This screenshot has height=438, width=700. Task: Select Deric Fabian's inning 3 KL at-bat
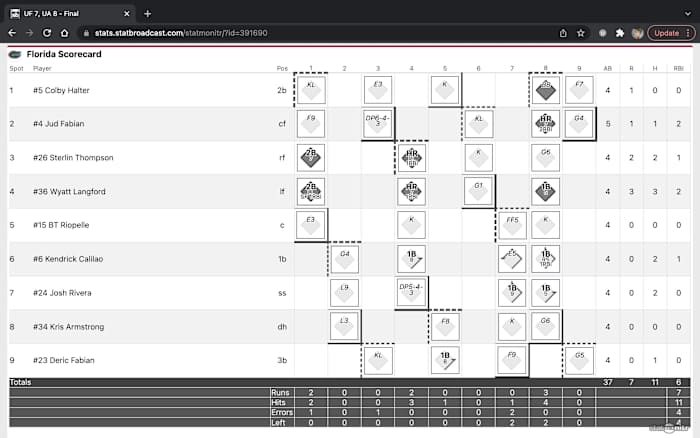[x=378, y=360]
